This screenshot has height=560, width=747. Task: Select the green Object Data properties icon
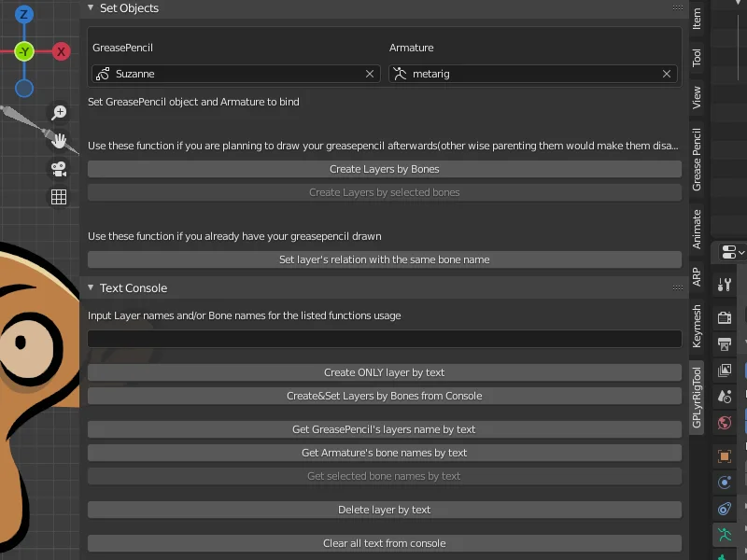click(725, 535)
